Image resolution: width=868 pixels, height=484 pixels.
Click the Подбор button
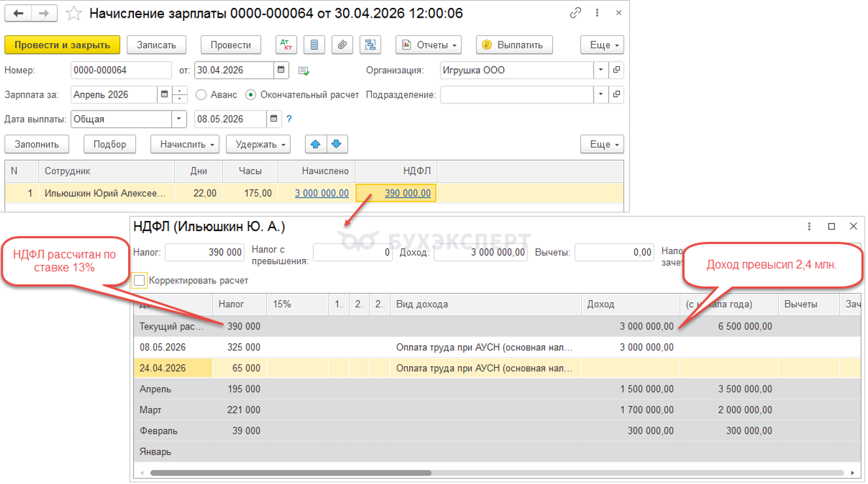pos(110,144)
